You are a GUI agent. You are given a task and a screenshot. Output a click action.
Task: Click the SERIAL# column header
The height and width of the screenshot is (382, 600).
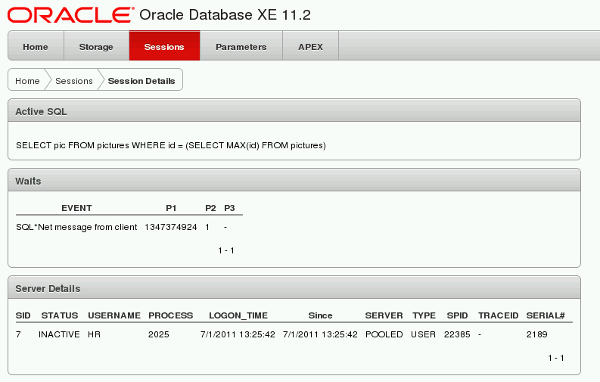[x=546, y=315]
